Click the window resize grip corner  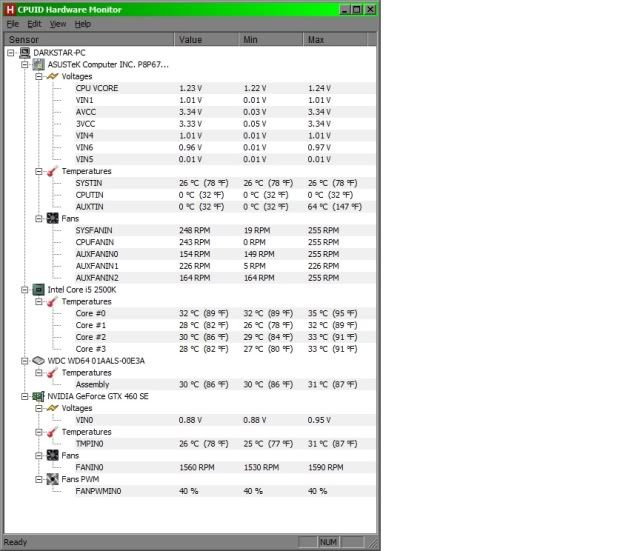point(373,542)
